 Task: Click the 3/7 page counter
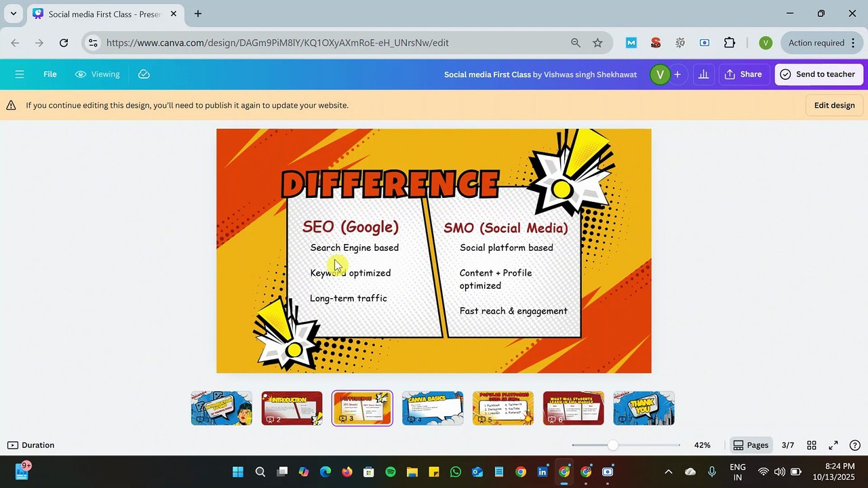788,445
